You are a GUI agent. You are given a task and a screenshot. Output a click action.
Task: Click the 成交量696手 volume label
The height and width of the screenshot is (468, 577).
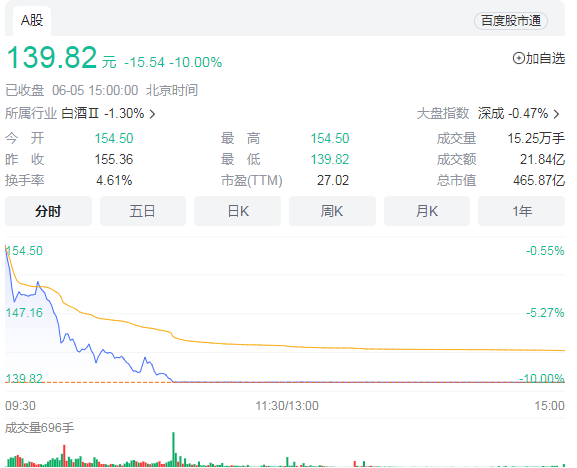[x=40, y=428]
